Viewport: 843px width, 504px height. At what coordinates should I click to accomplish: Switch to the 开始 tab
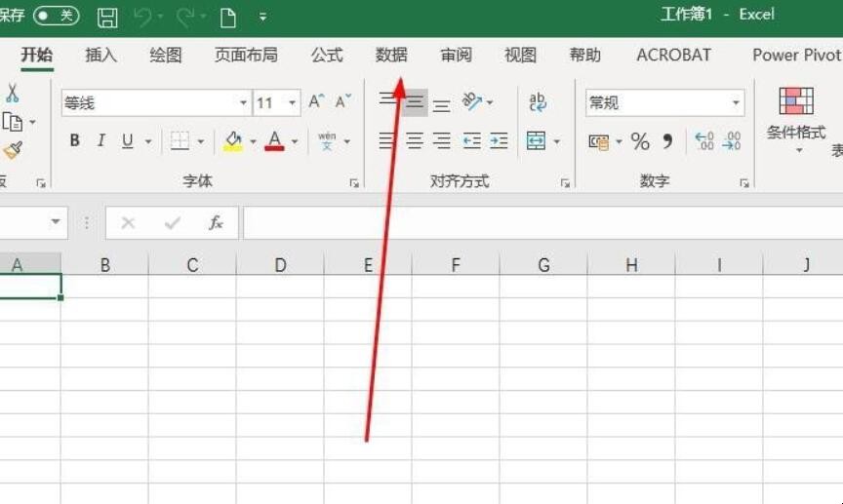click(36, 55)
